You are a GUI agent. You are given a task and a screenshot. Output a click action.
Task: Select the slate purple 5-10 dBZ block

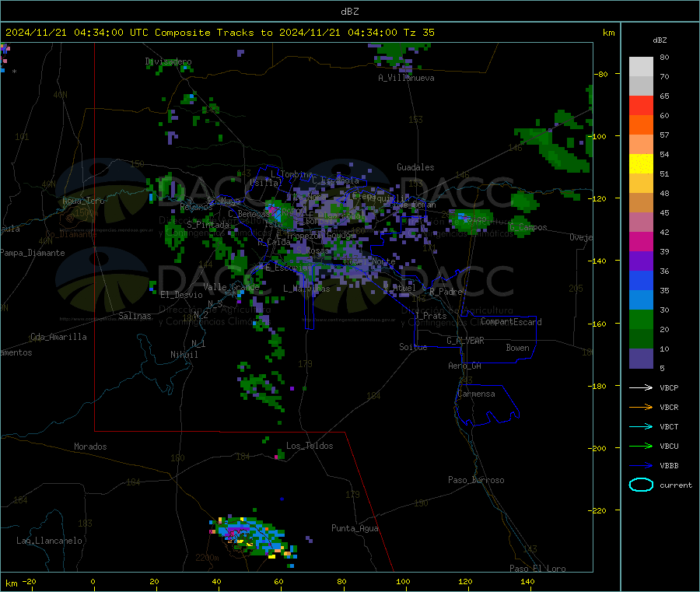(x=641, y=359)
